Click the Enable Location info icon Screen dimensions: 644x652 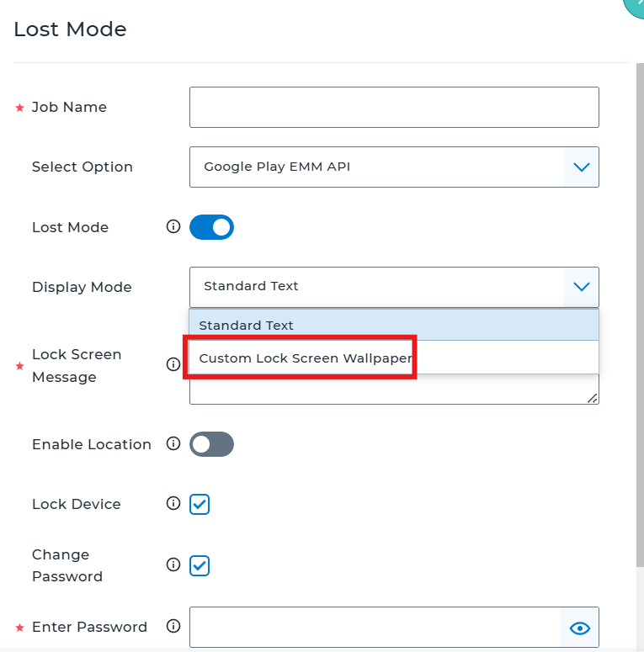pos(173,443)
